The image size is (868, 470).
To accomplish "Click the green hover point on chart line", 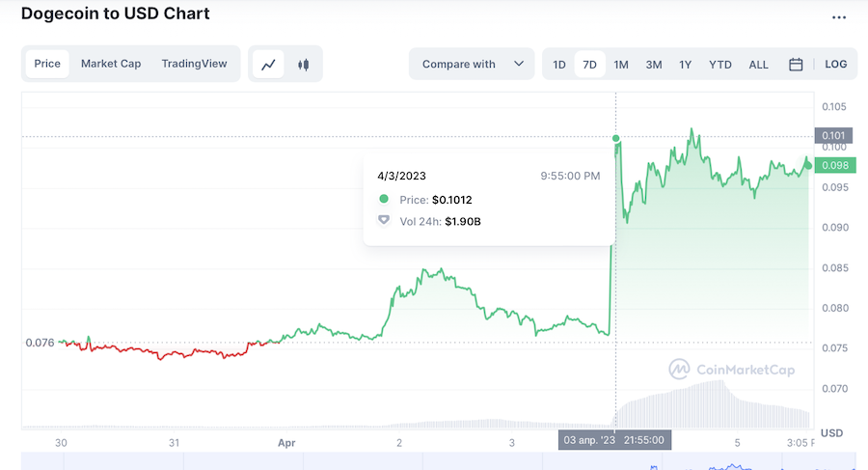I will pos(615,138).
